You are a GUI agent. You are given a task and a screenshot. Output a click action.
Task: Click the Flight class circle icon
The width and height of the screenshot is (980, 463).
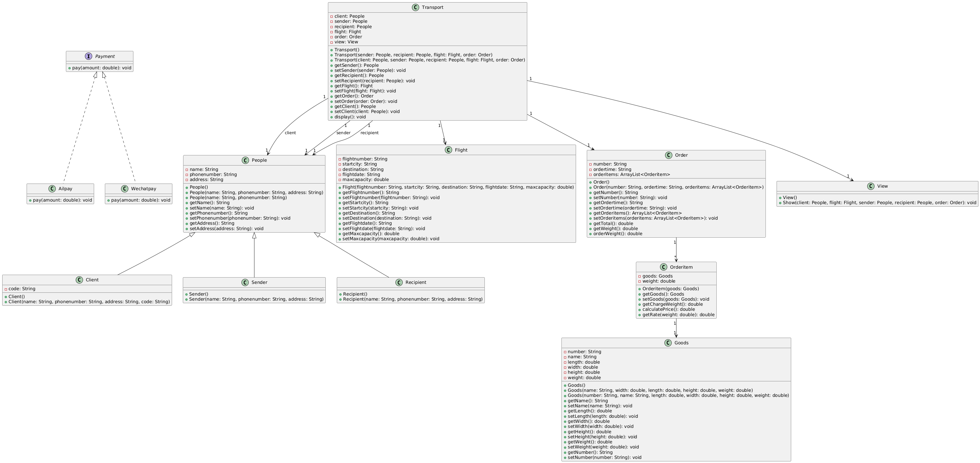(449, 150)
